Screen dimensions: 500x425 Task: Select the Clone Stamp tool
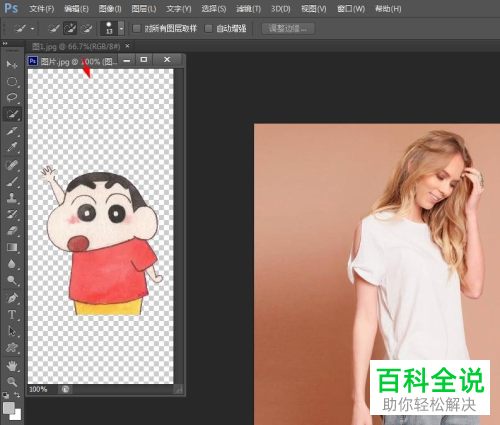12,198
